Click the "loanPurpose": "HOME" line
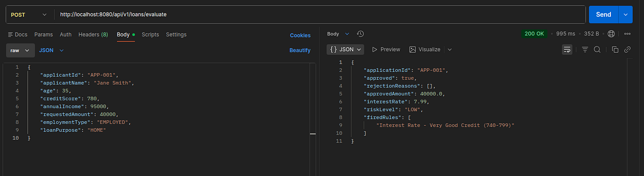Screen dimensions: 644x176 [x=73, y=130]
